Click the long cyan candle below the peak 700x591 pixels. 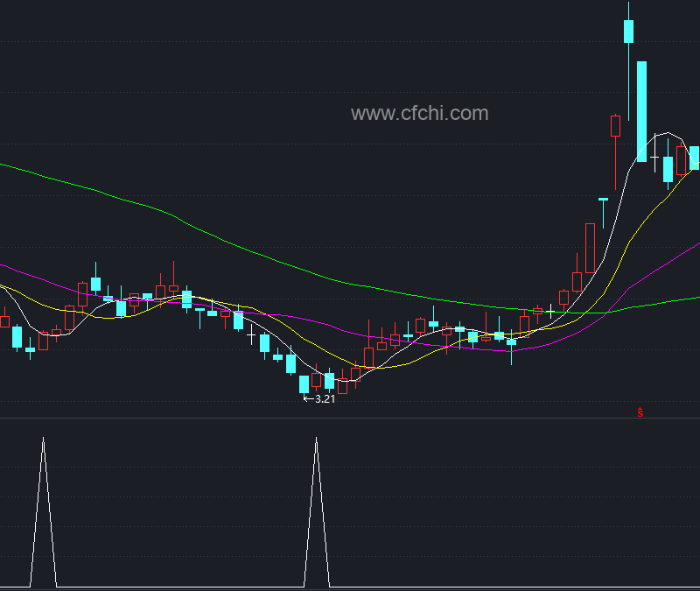click(641, 111)
